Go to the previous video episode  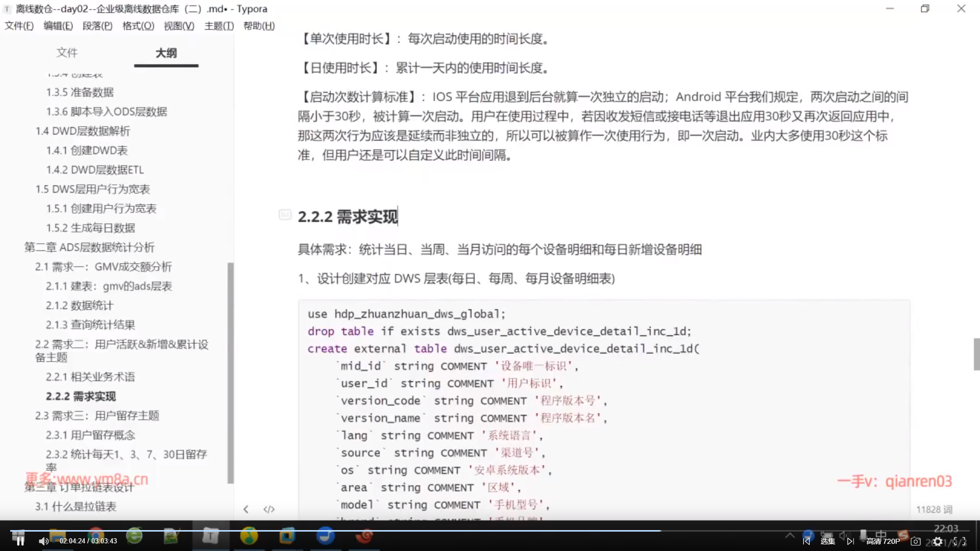pyautogui.click(x=806, y=541)
